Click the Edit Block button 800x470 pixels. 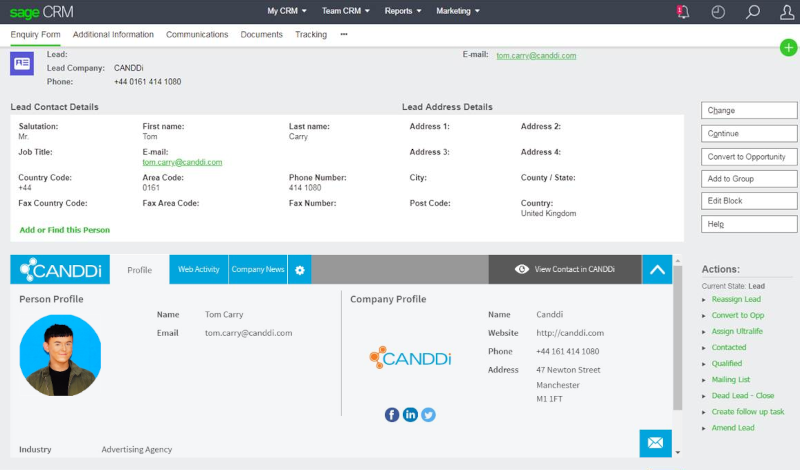[749, 201]
